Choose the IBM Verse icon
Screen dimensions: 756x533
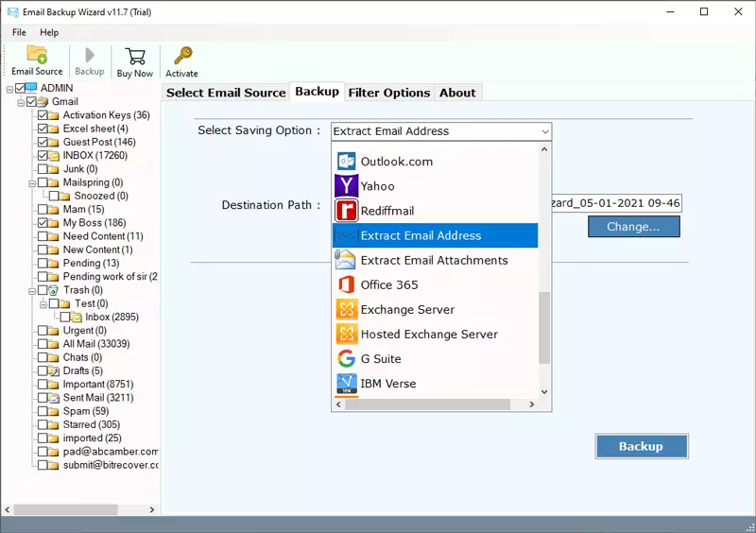[347, 384]
